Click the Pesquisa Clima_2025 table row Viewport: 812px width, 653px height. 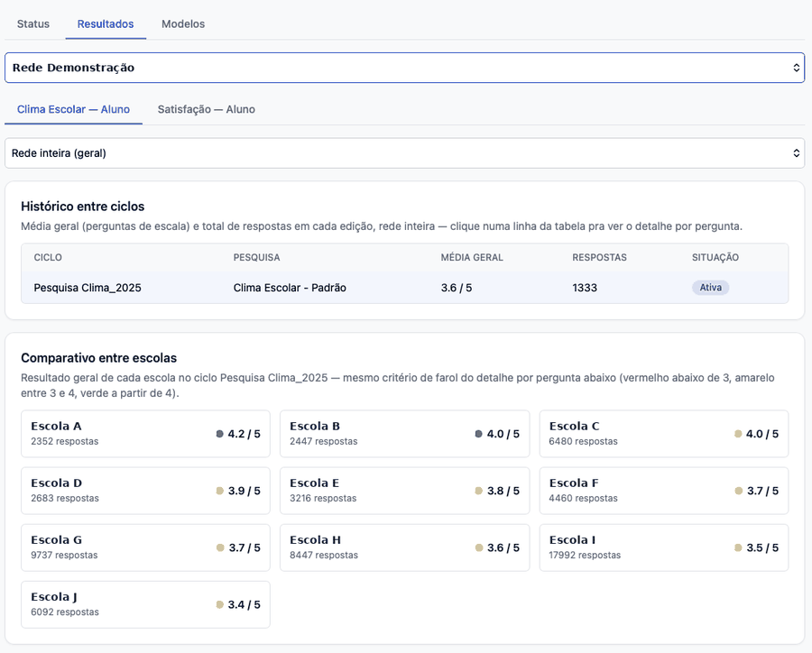404,288
